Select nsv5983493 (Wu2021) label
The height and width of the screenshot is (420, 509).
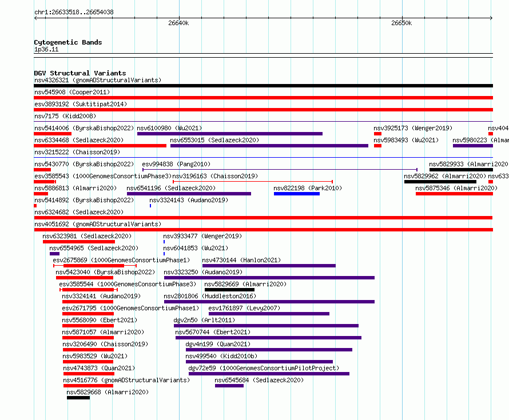(x=406, y=140)
